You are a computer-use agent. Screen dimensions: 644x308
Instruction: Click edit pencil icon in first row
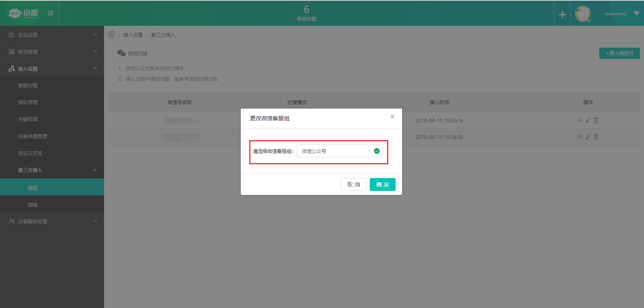pyautogui.click(x=588, y=120)
